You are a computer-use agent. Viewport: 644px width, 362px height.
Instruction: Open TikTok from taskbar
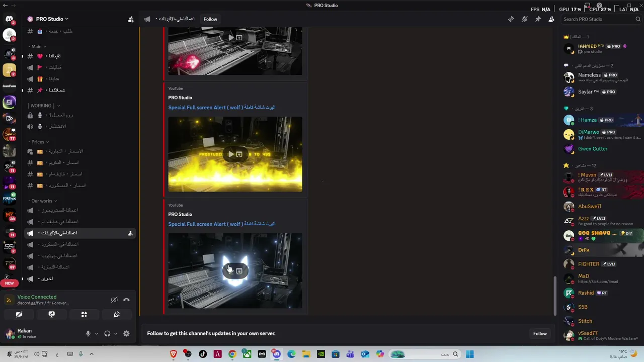(203, 354)
